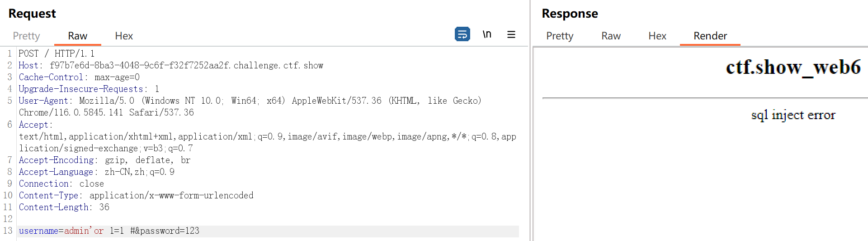
Task: Click the Content-Type header line
Action: coord(136,195)
